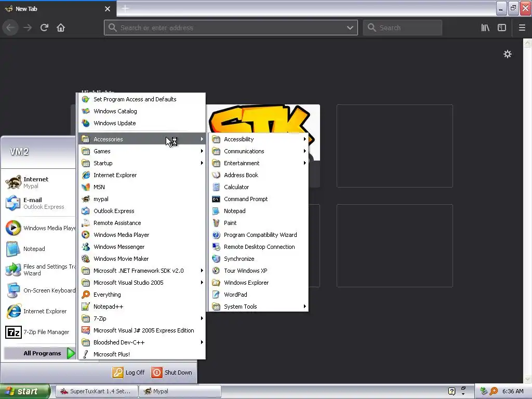Expand Microsoft Visual Studio 2005 folder

tap(142, 283)
